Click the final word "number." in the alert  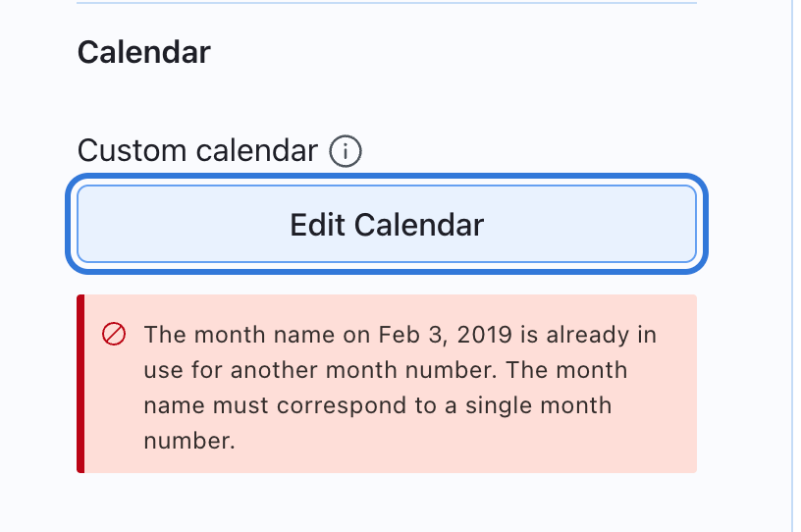pyautogui.click(x=189, y=441)
